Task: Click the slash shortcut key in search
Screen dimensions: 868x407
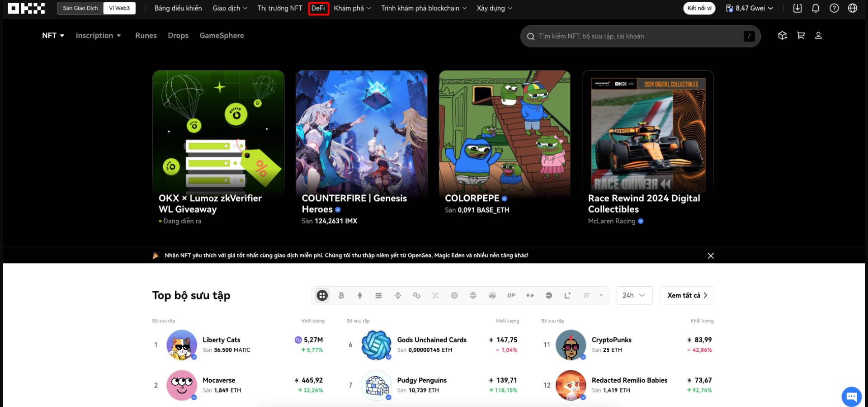Action: click(749, 36)
